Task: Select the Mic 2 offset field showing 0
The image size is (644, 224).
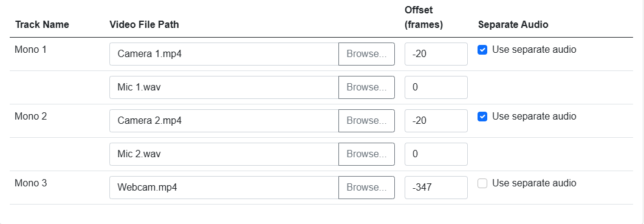Action: coord(436,154)
